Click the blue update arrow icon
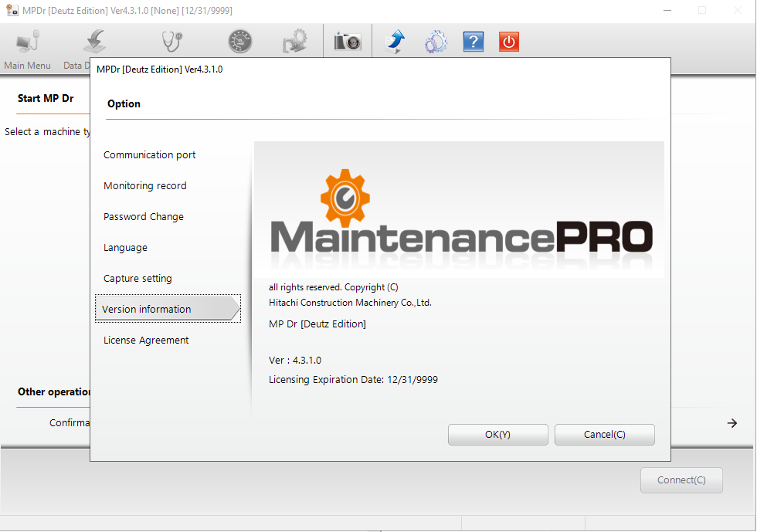The height and width of the screenshot is (532, 757). pos(395,40)
